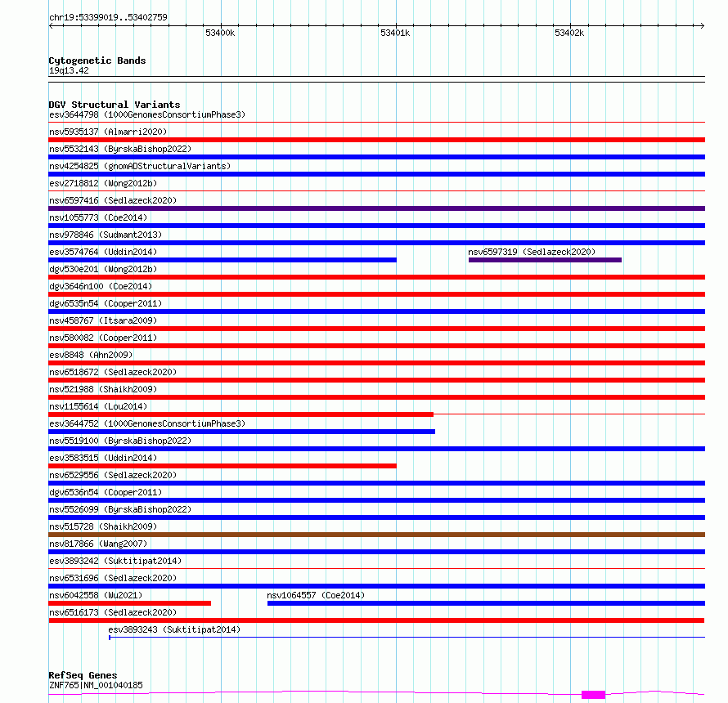
Task: Click the thick red nsv1155614 bar
Action: click(241, 414)
